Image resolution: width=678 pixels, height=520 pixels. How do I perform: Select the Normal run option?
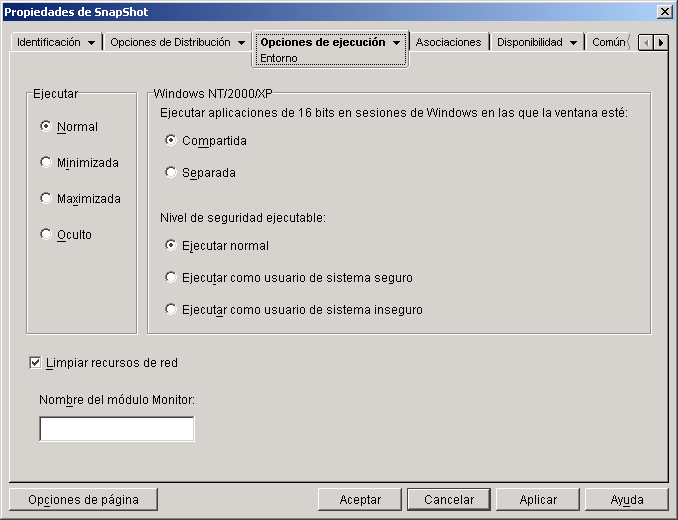[45, 126]
